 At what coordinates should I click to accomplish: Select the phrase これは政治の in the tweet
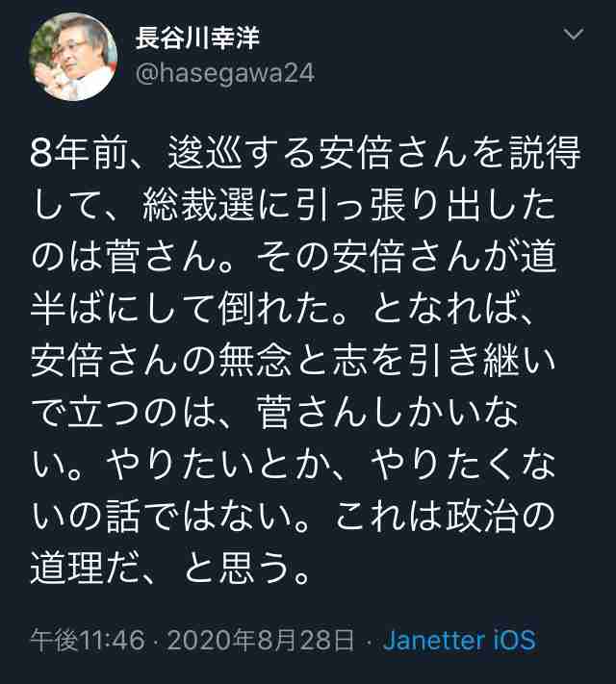(446, 517)
